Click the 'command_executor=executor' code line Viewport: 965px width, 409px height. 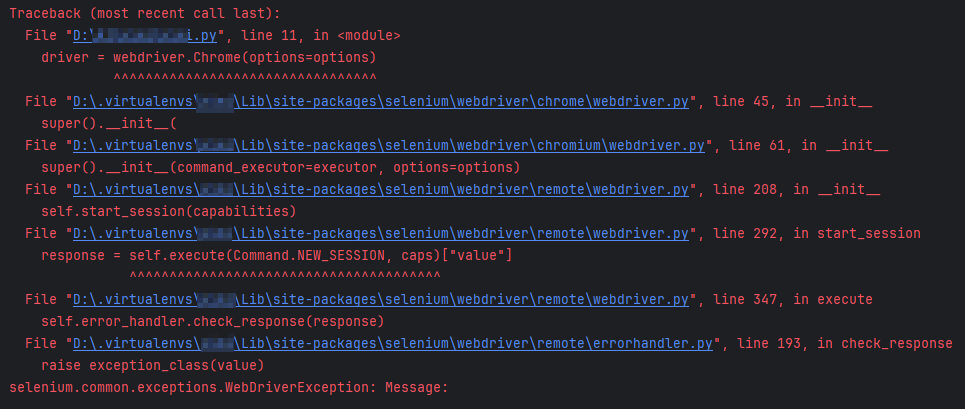point(281,167)
